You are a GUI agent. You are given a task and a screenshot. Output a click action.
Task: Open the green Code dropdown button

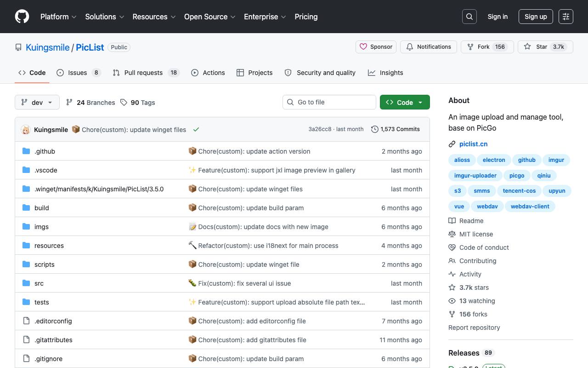pos(405,102)
